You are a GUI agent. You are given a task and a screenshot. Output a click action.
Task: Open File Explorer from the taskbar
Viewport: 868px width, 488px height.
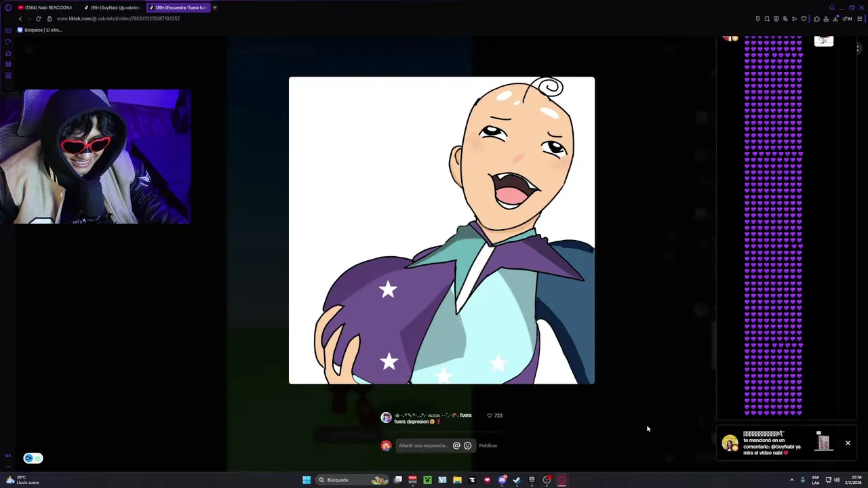tap(457, 480)
